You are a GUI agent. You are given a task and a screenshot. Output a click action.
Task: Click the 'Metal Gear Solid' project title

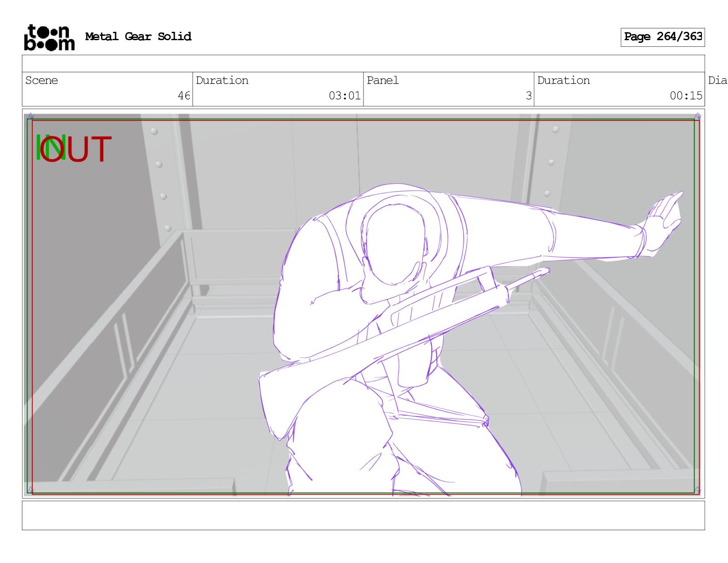tap(138, 37)
